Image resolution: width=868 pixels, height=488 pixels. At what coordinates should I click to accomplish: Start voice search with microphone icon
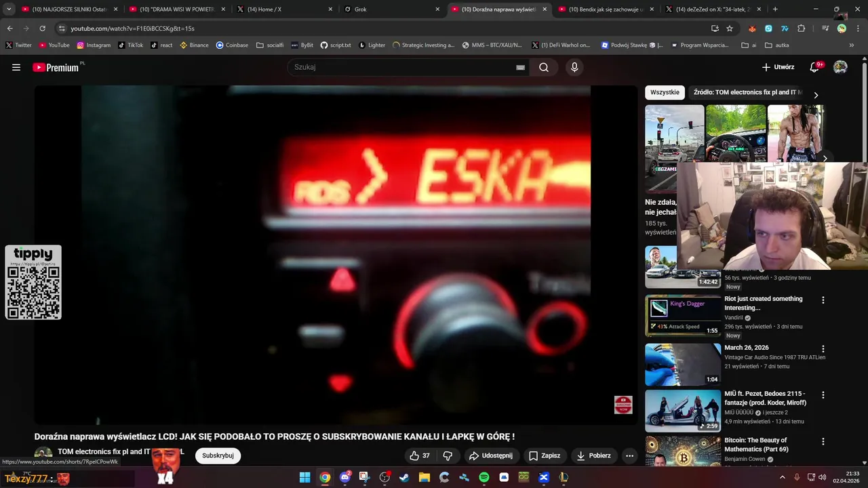click(574, 67)
